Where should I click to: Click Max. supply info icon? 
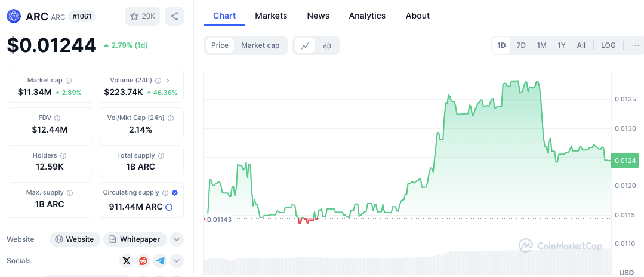70,193
